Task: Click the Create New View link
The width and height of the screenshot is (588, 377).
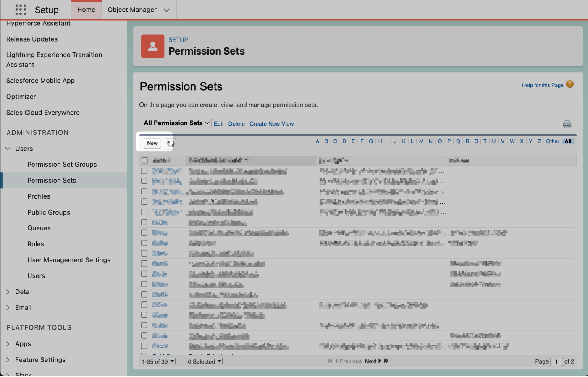Action: (272, 124)
